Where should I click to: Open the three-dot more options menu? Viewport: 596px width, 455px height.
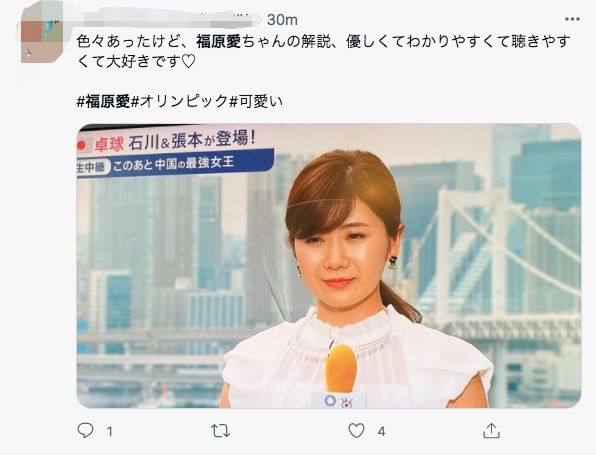point(572,19)
